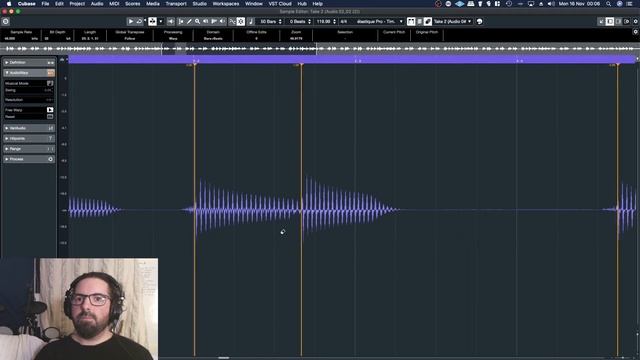The image size is (640, 360).
Task: Activate the Free Warp tool button
Action: pyautogui.click(x=50, y=110)
